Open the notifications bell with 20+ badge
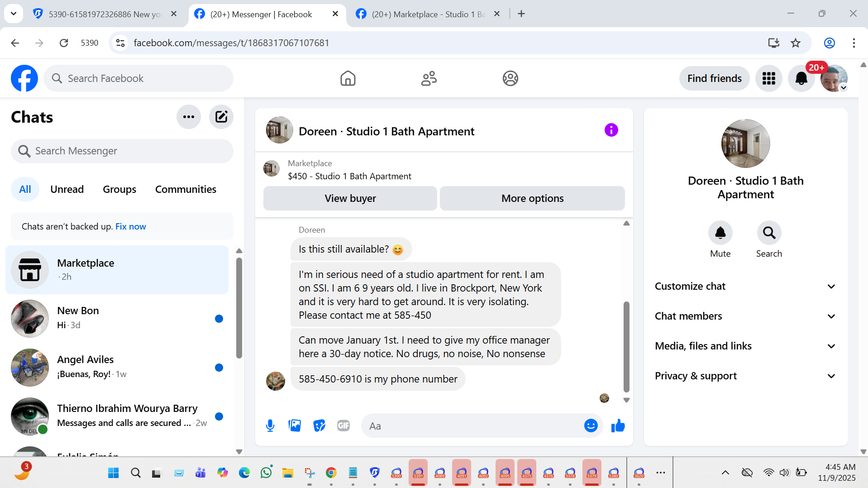This screenshot has height=488, width=868. click(x=801, y=78)
